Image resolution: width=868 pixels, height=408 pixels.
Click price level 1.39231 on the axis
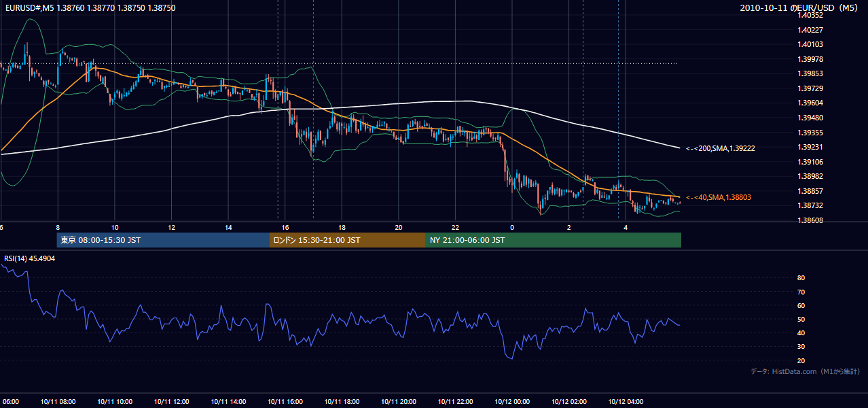[810, 147]
